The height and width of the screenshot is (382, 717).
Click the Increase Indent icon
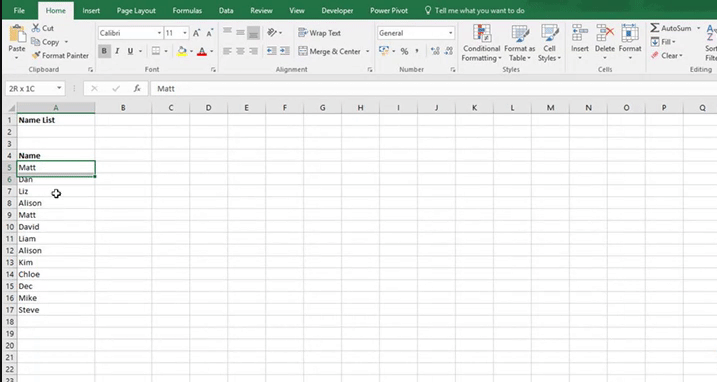tap(284, 51)
